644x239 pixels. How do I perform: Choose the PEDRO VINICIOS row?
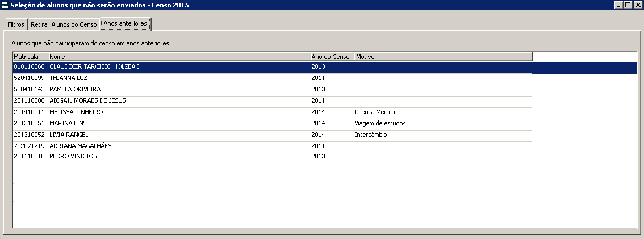(73, 157)
